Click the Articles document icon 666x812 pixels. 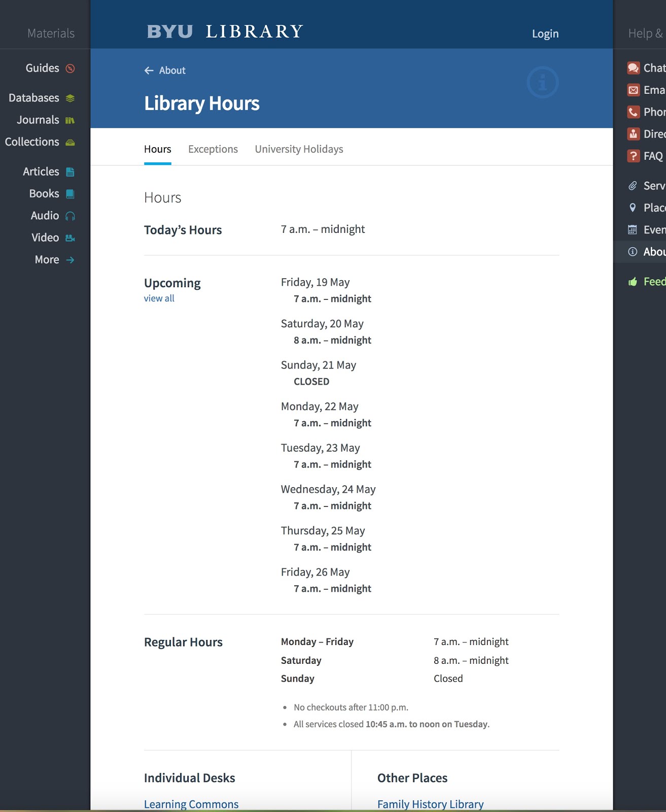71,172
